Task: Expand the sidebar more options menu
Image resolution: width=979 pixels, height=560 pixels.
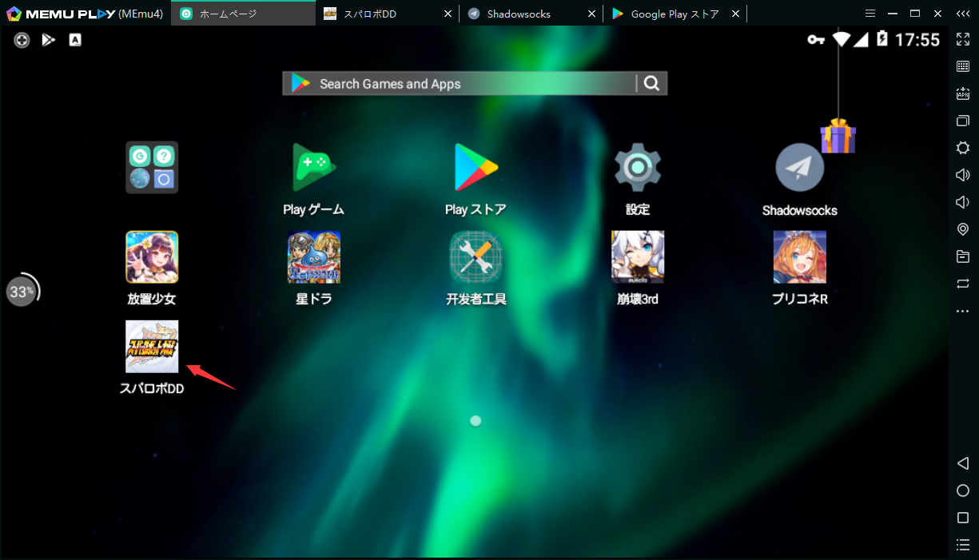Action: [962, 311]
